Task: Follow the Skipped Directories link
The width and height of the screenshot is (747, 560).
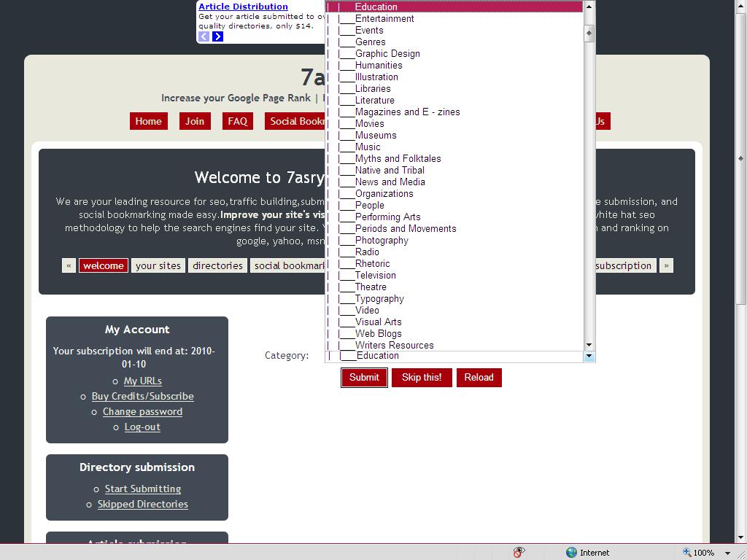Action: [x=142, y=505]
